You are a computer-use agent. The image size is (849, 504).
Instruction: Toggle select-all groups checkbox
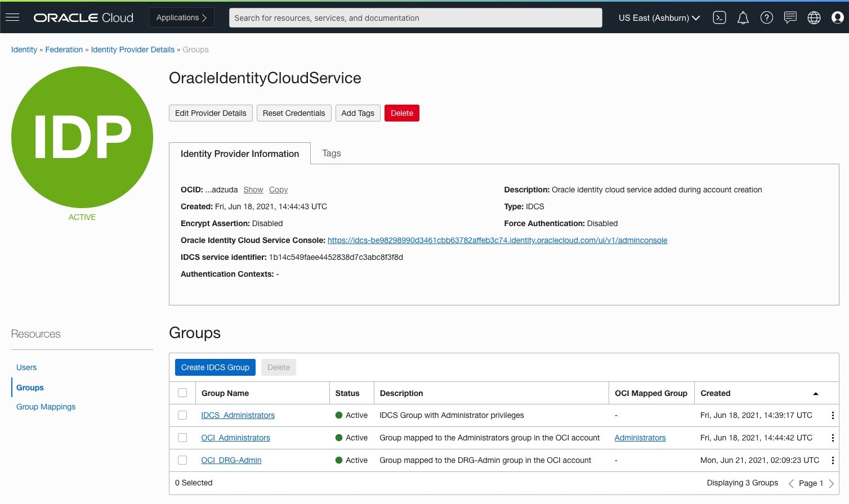click(x=182, y=393)
